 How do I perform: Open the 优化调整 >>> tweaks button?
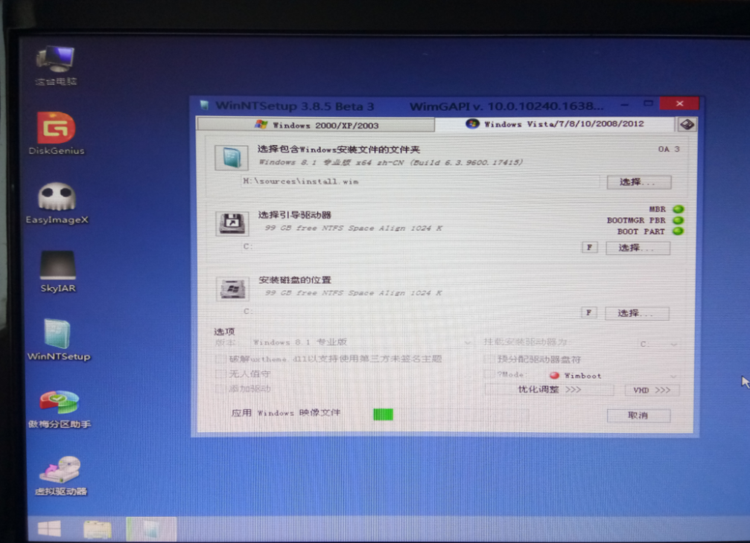point(549,390)
